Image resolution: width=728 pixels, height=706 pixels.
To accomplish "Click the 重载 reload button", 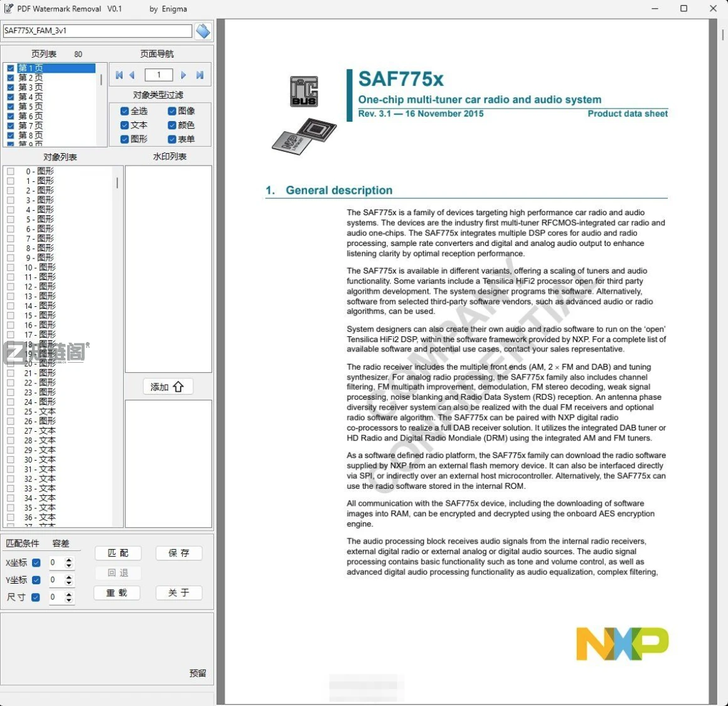I will [117, 593].
